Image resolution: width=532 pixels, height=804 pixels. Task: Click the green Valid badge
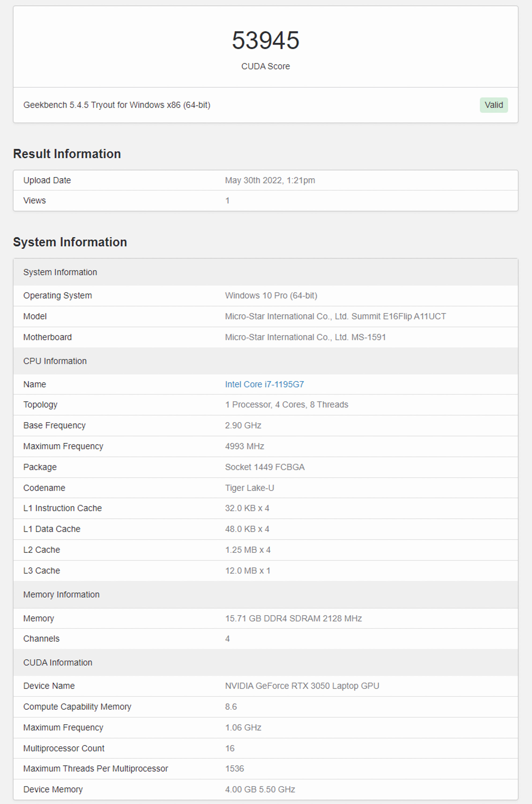493,105
